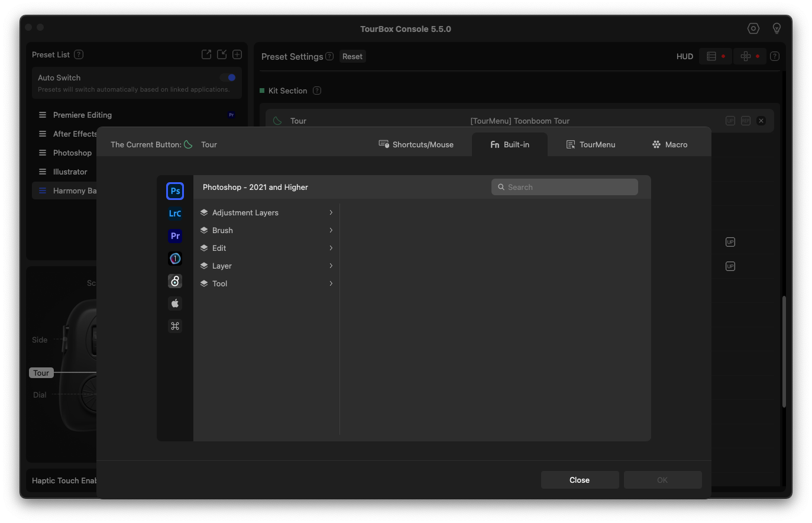Toggle the Auto Switch switch
The height and width of the screenshot is (523, 812).
(228, 78)
